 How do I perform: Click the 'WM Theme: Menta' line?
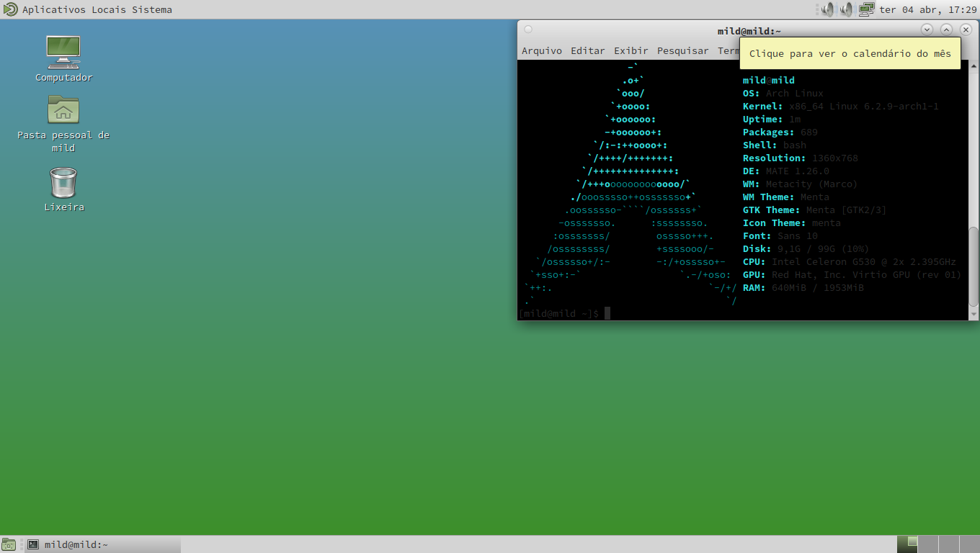[786, 197]
